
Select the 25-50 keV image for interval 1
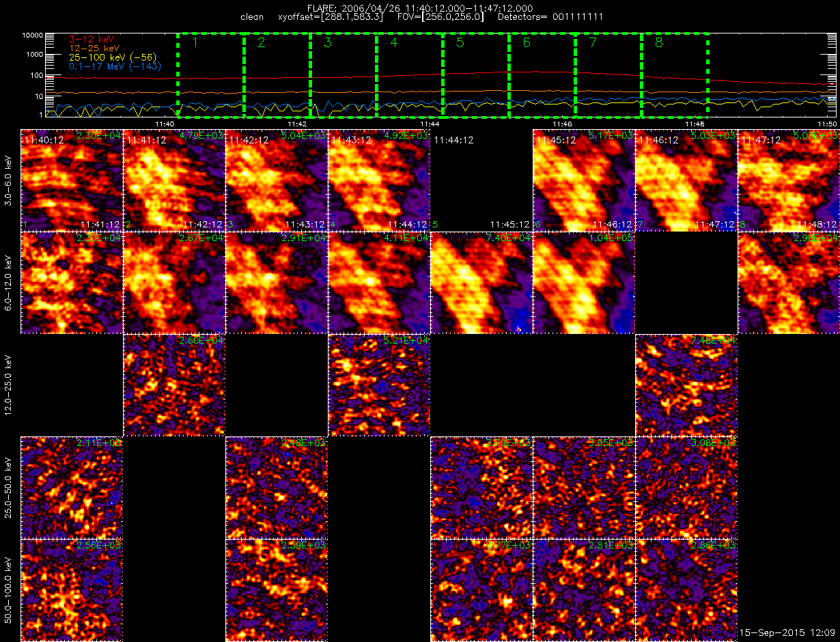tap(72, 488)
